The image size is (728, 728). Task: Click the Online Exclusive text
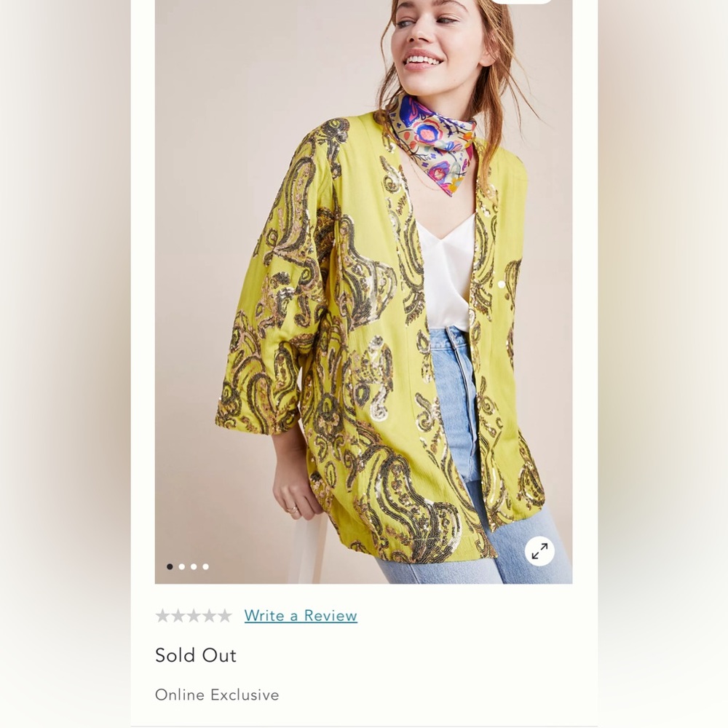215,695
